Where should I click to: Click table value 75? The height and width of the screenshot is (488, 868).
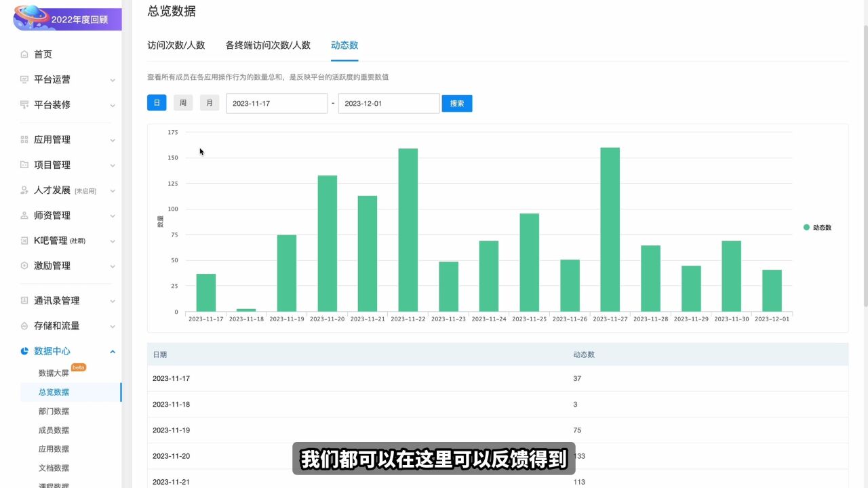coord(577,430)
